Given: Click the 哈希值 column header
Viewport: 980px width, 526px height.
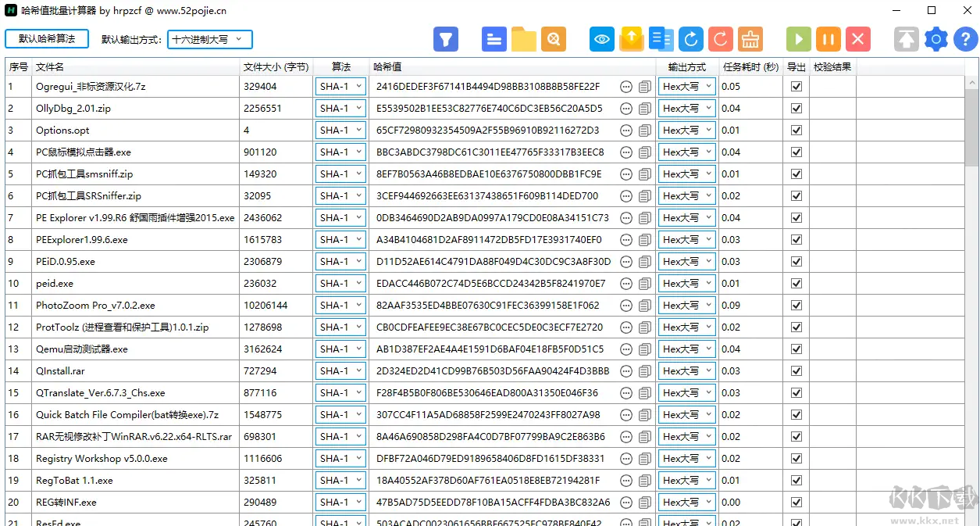Looking at the screenshot, I should [x=513, y=67].
